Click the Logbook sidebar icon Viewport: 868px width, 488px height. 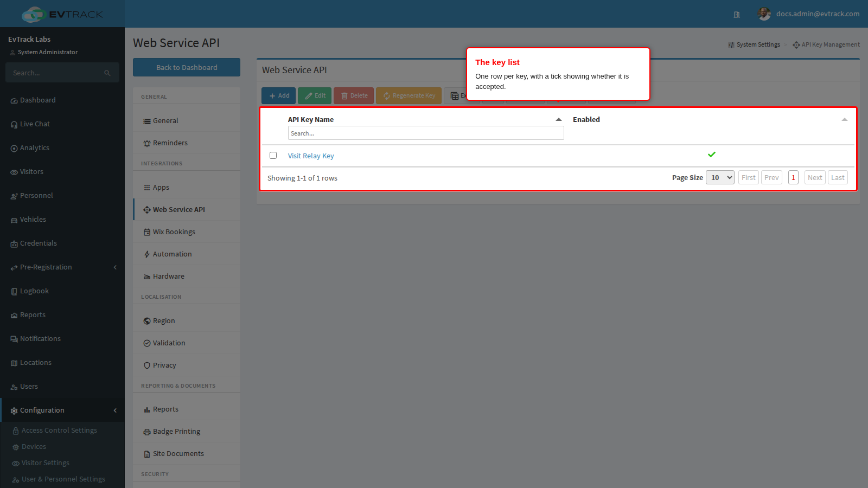coord(14,291)
